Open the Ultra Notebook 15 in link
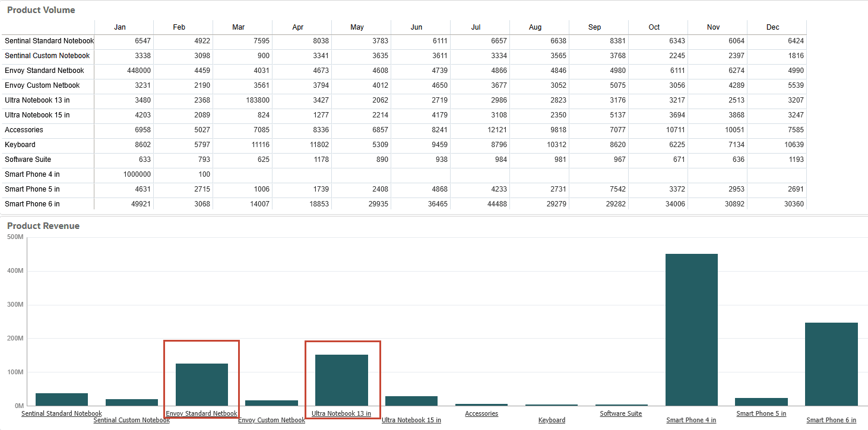The image size is (868, 430). pos(411,420)
